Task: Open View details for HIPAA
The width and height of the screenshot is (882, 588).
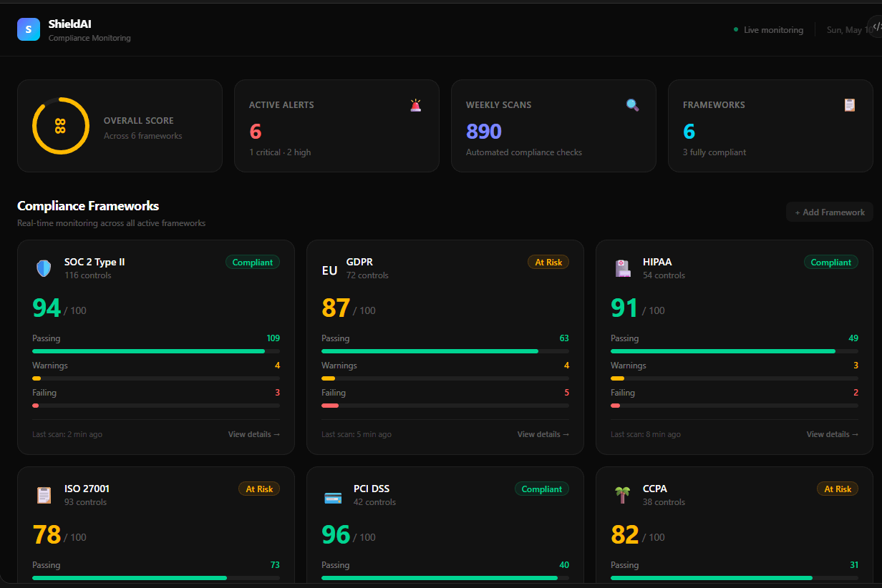Action: (833, 434)
